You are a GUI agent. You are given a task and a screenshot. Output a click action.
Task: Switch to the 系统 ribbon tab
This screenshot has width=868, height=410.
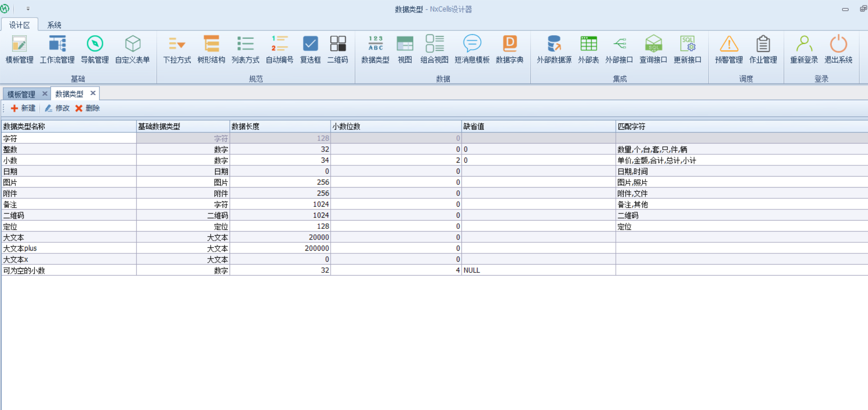click(54, 25)
